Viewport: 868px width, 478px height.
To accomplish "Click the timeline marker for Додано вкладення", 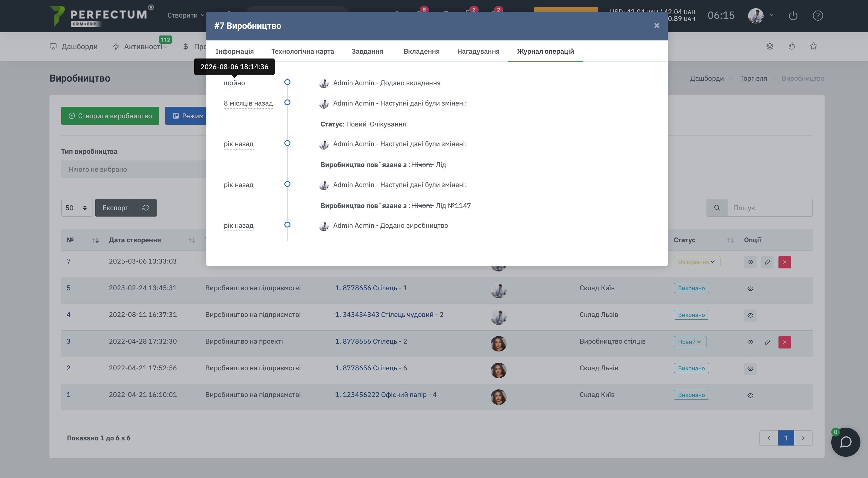I will 287,82.
